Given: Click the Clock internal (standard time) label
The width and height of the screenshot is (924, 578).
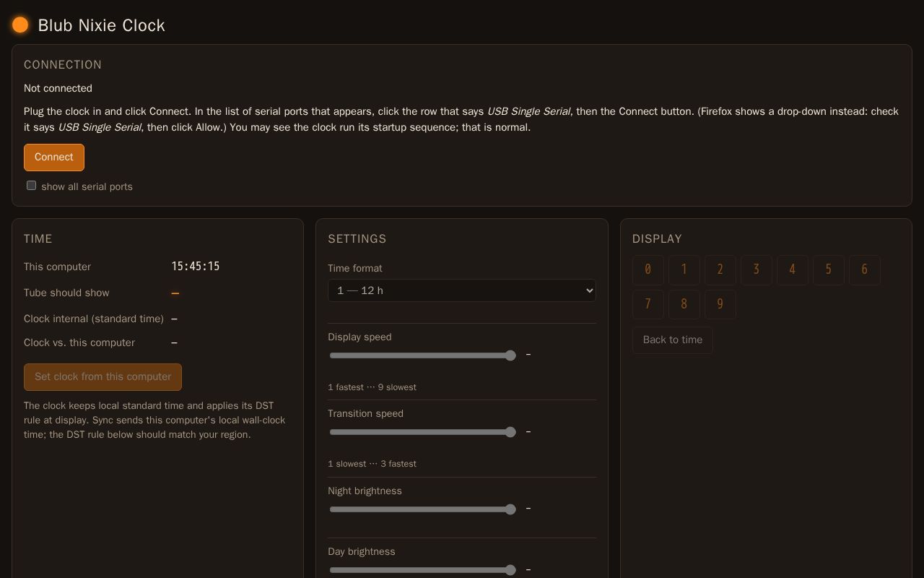Looking at the screenshot, I should point(94,319).
